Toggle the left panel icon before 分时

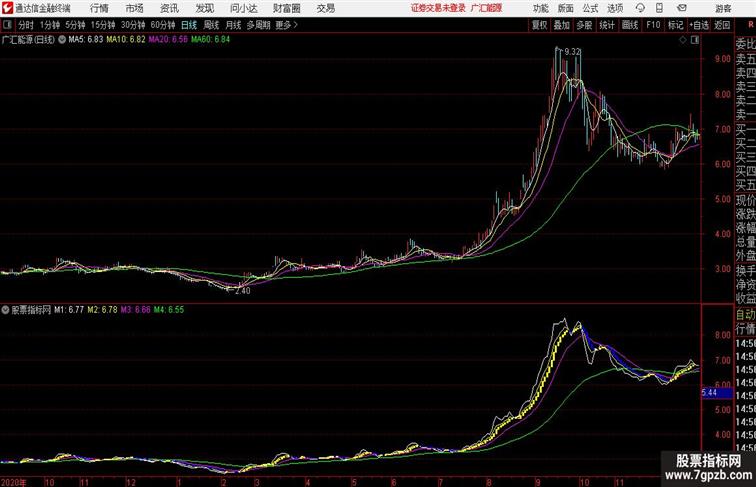click(7, 25)
